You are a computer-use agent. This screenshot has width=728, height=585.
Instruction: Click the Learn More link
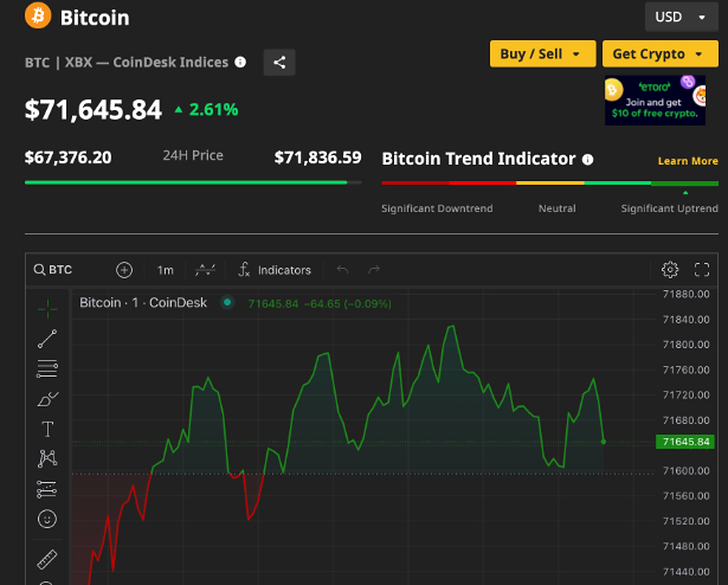687,161
